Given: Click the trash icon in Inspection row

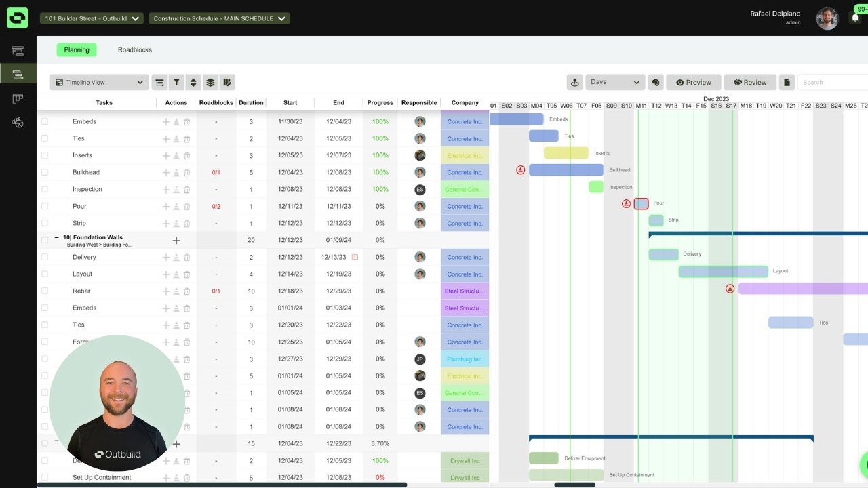Looking at the screenshot, I should coord(186,190).
